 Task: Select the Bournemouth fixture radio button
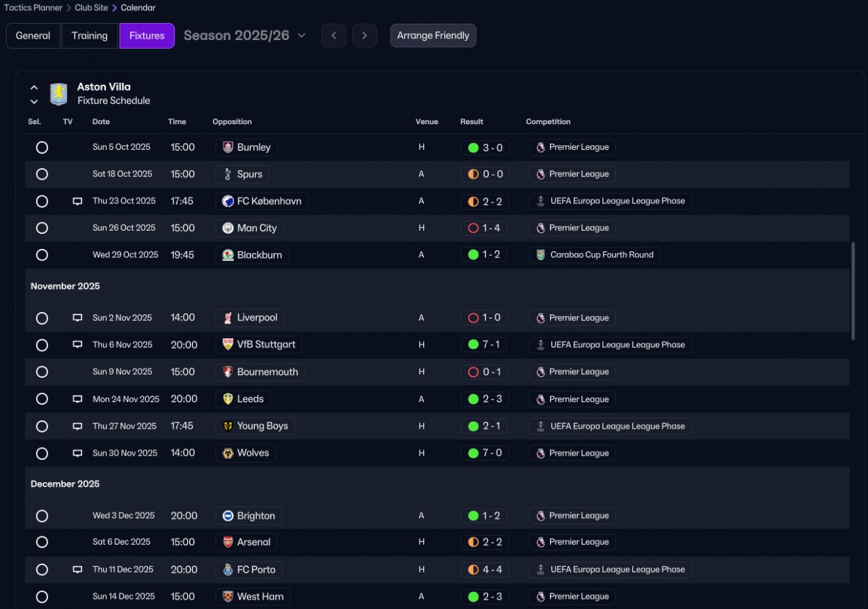42,372
